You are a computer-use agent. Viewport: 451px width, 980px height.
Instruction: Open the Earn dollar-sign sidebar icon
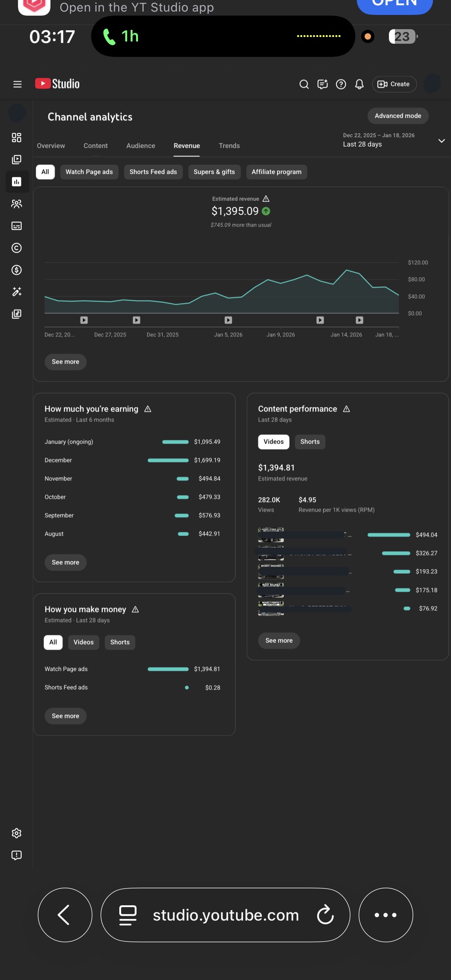pyautogui.click(x=16, y=270)
